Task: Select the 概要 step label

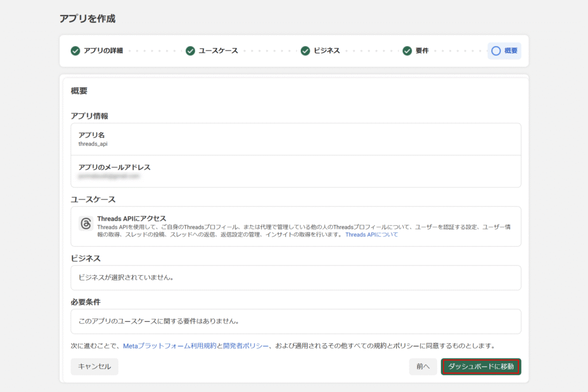Action: (x=510, y=51)
